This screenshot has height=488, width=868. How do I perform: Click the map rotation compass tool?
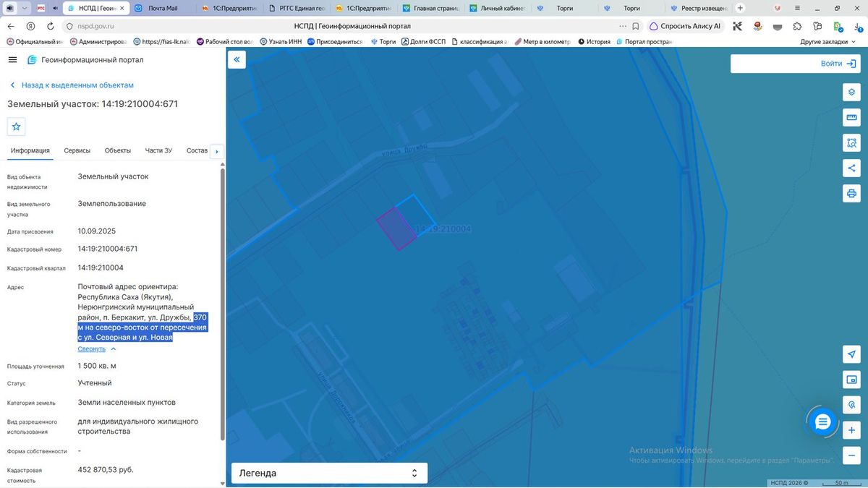tap(851, 404)
